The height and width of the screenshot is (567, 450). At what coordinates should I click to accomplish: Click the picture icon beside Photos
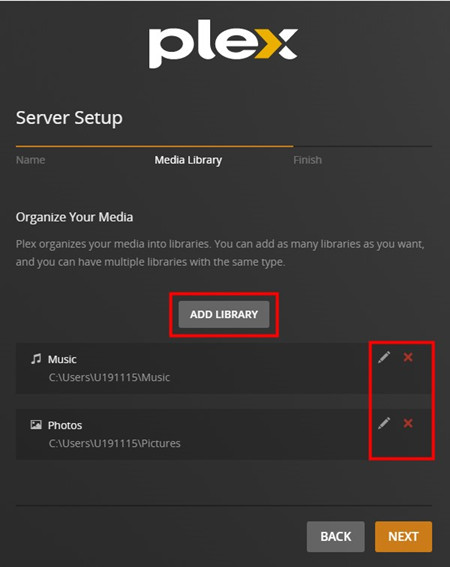(36, 425)
